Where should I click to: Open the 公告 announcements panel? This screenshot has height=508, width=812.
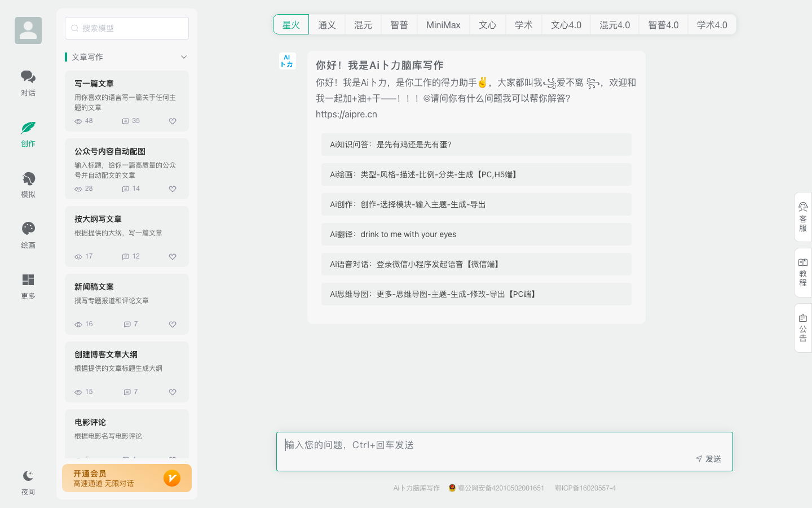click(x=802, y=327)
